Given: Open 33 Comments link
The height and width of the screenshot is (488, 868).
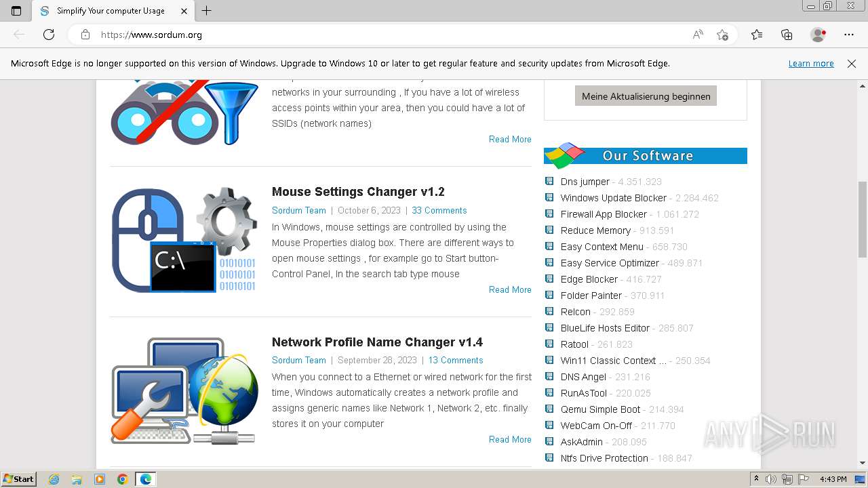Looking at the screenshot, I should point(439,210).
